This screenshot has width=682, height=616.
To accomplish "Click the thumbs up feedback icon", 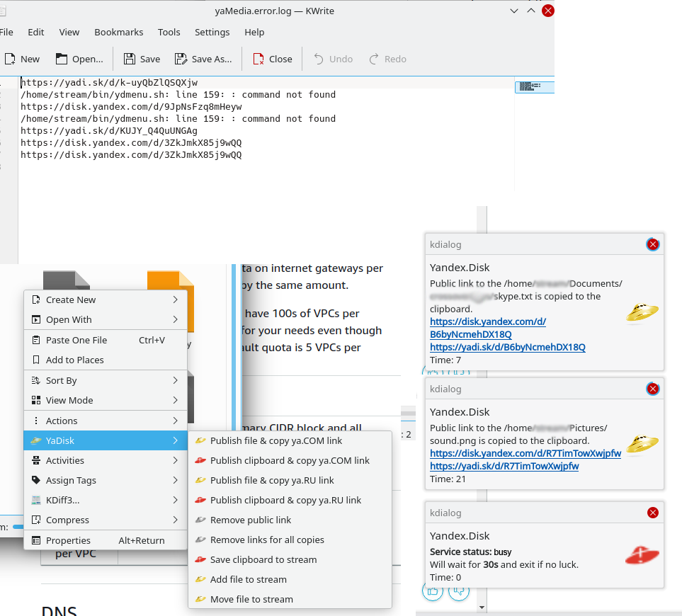I will (x=432, y=591).
